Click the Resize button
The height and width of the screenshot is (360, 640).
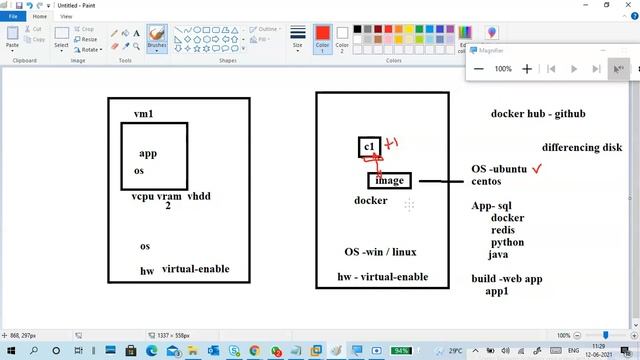coord(86,39)
